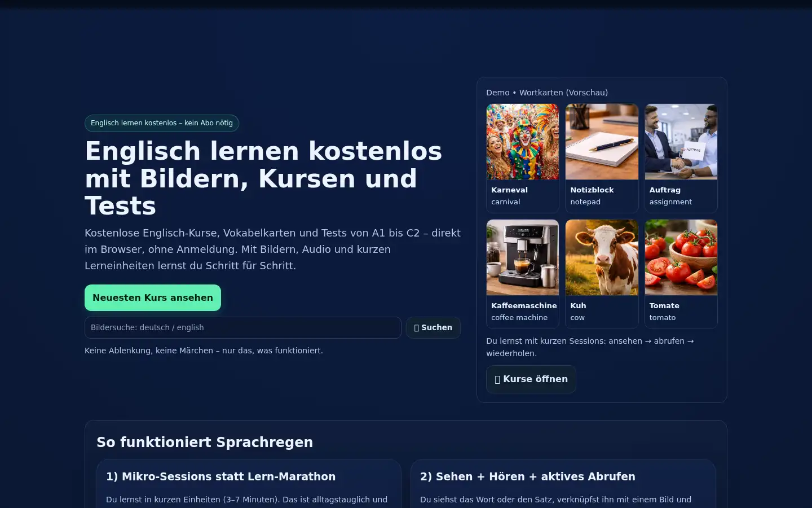Click the 'Englisch lernen kostenlos – kein Abo nötig' badge

tap(162, 123)
